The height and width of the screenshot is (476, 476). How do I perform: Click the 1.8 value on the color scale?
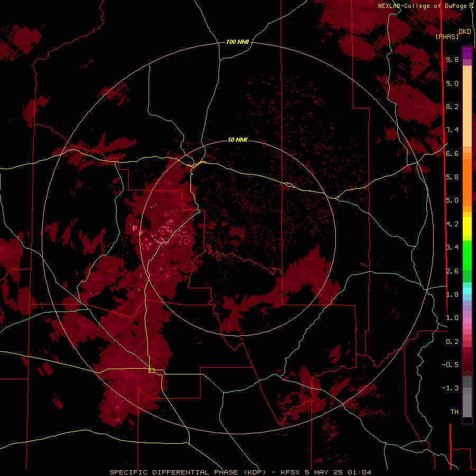coord(452,295)
